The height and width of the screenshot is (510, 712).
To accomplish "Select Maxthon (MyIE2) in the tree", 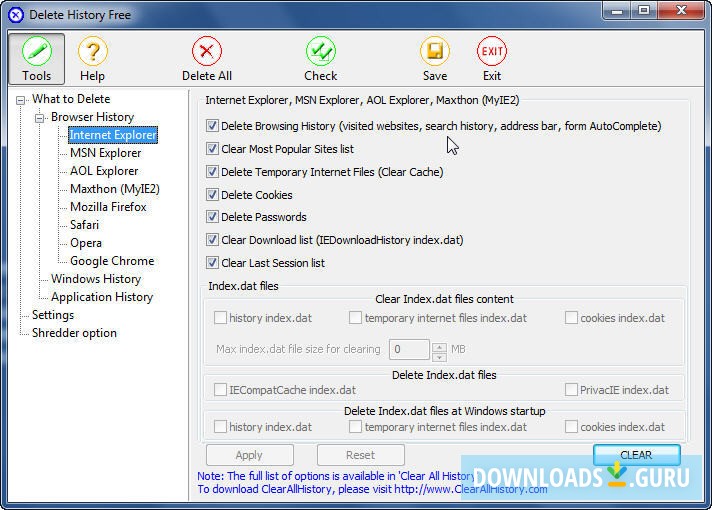I will [114, 189].
